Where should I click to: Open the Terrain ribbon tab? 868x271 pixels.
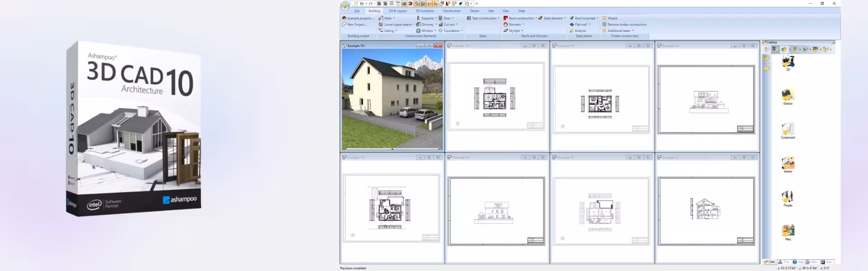point(474,11)
